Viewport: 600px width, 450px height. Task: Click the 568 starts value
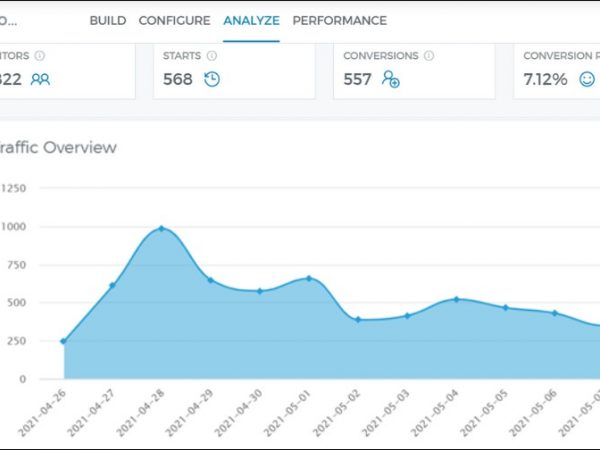(178, 79)
